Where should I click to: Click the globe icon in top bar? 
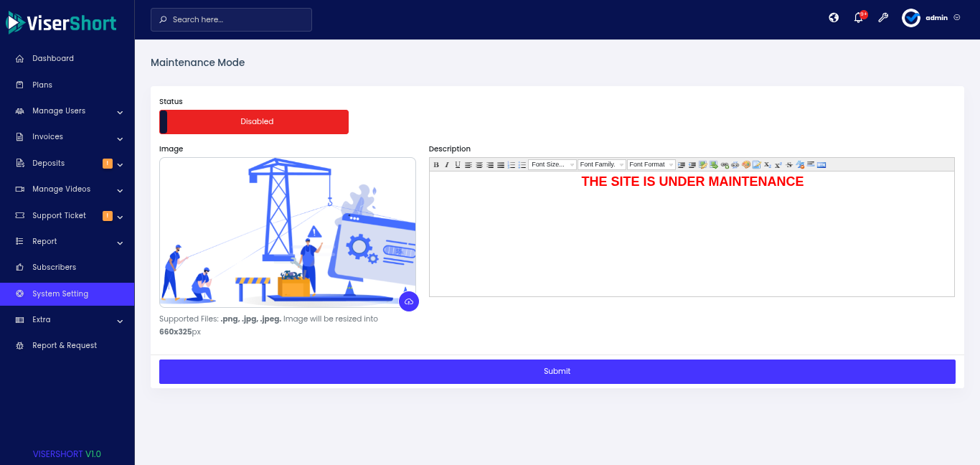[834, 18]
